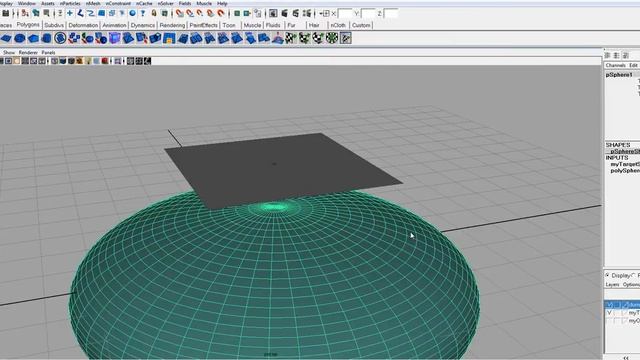Click the X coordinate input field
The image size is (640, 360).
[345, 14]
